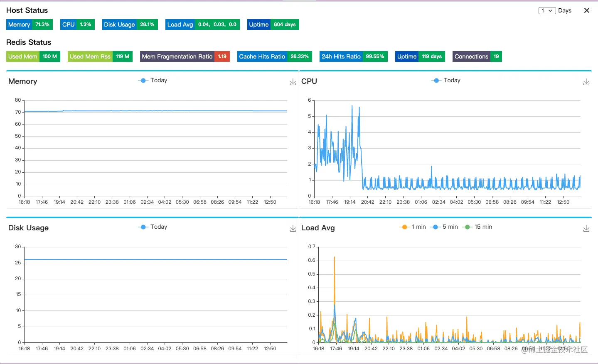Viewport: 598px width, 364px height.
Task: Download the Load Avg chart image
Action: tap(586, 229)
